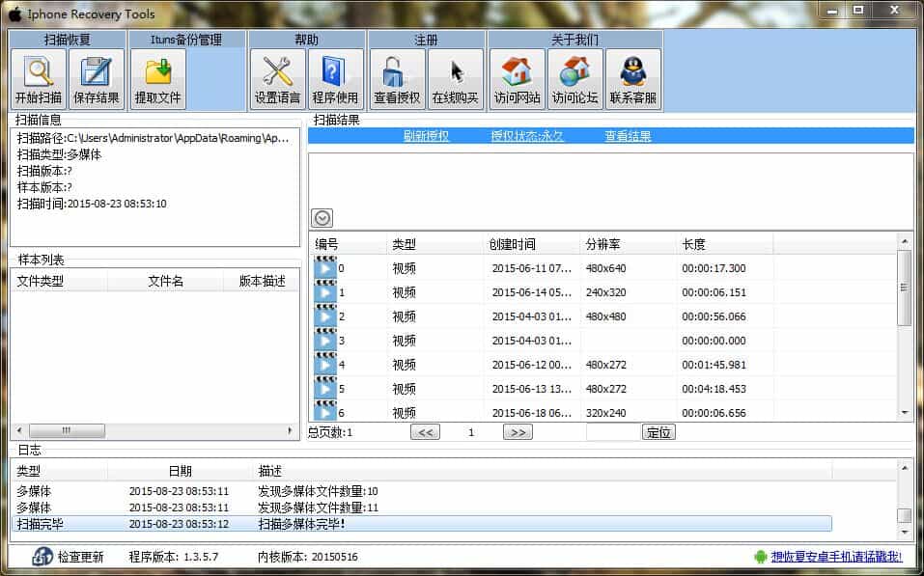
Task: Open the 程序使用 help book icon
Action: tap(335, 79)
